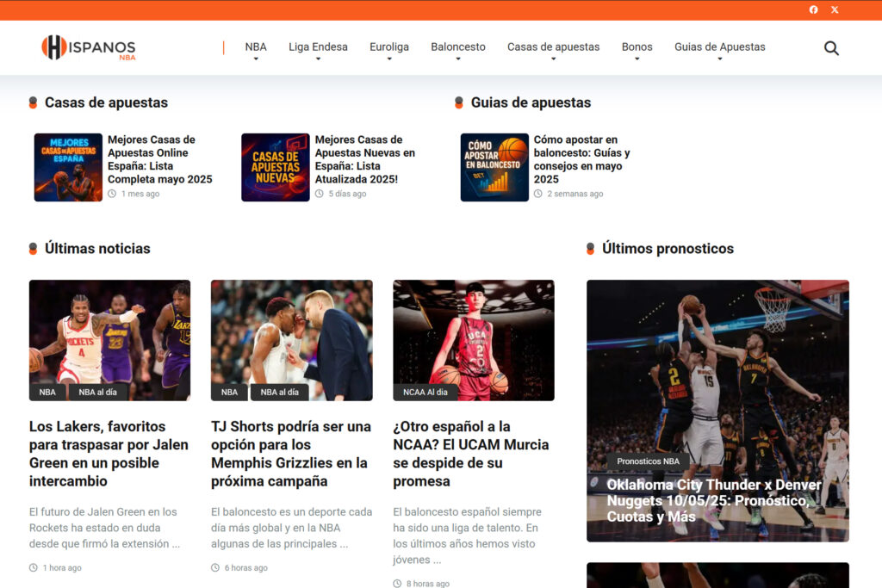Open Los Lakers, favoritos para traspasar headline
Screen dimensions: 882x588
pyautogui.click(x=109, y=454)
